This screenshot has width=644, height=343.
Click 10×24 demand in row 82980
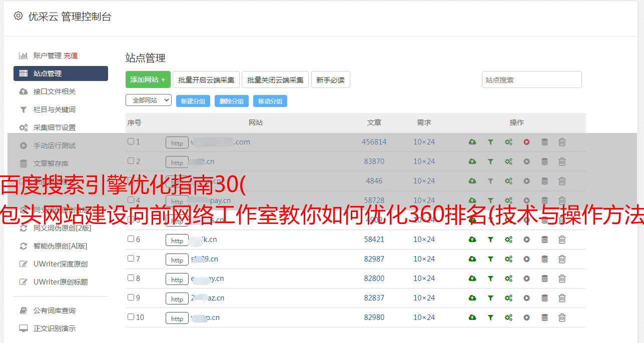click(x=424, y=317)
